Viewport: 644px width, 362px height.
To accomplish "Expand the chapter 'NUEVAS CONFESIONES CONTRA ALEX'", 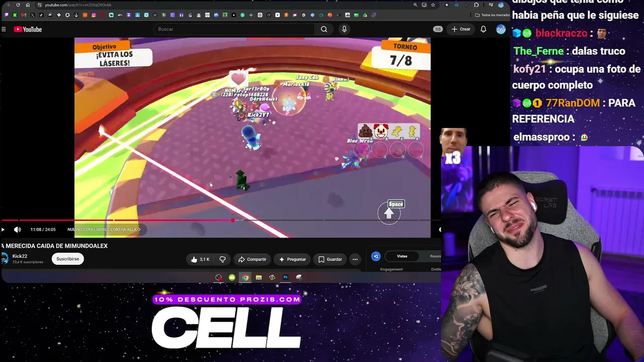I will click(x=104, y=230).
